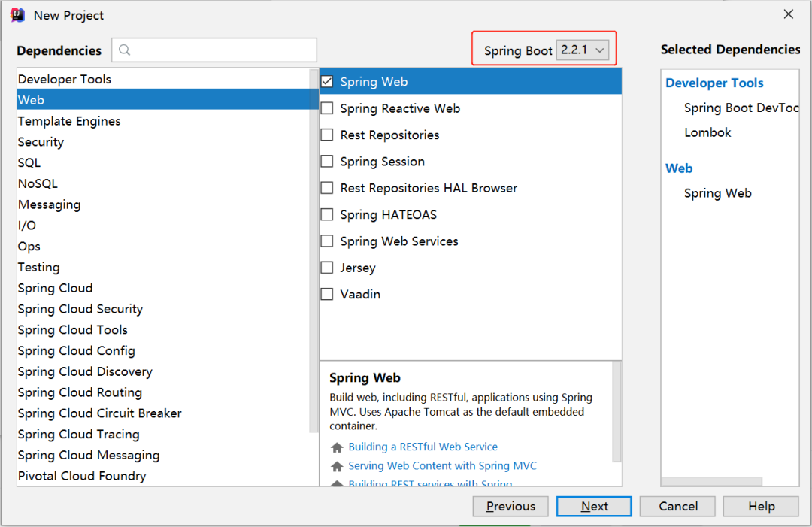
Task: Select Spring Boot DevTools in Selected Dependencies
Action: point(741,108)
